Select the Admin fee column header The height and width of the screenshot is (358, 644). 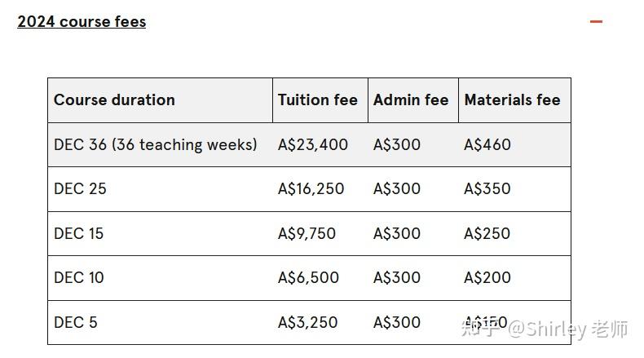[413, 100]
